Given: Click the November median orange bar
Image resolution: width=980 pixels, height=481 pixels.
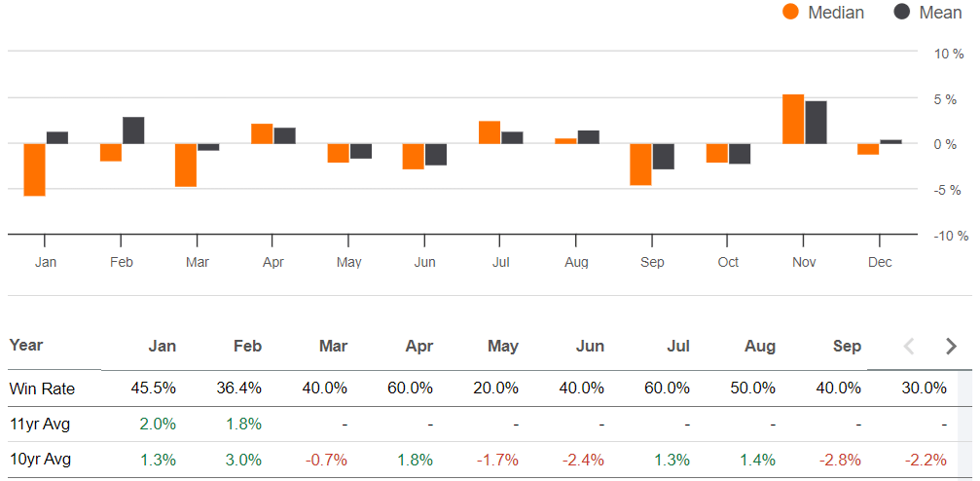Looking at the screenshot, I should tap(793, 119).
